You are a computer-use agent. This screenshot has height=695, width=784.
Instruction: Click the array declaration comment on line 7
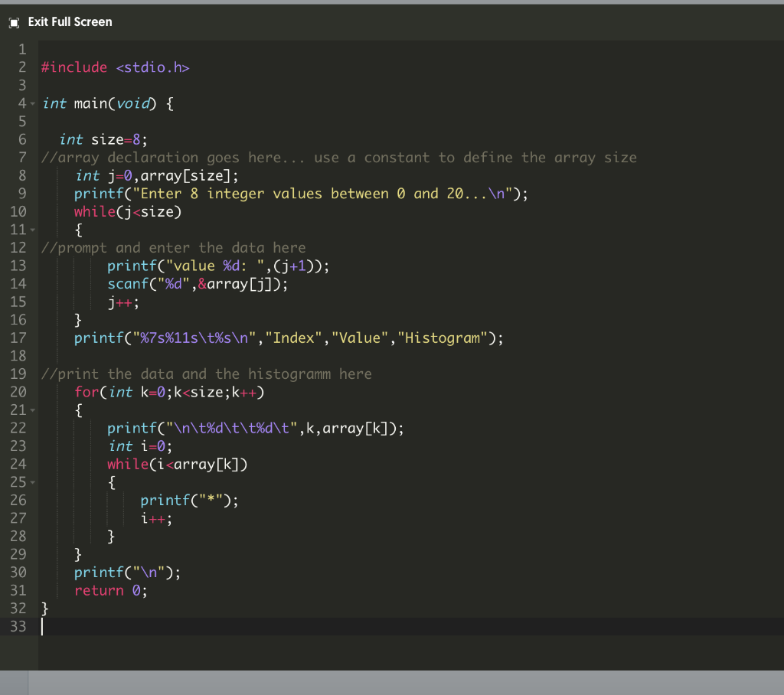[339, 158]
